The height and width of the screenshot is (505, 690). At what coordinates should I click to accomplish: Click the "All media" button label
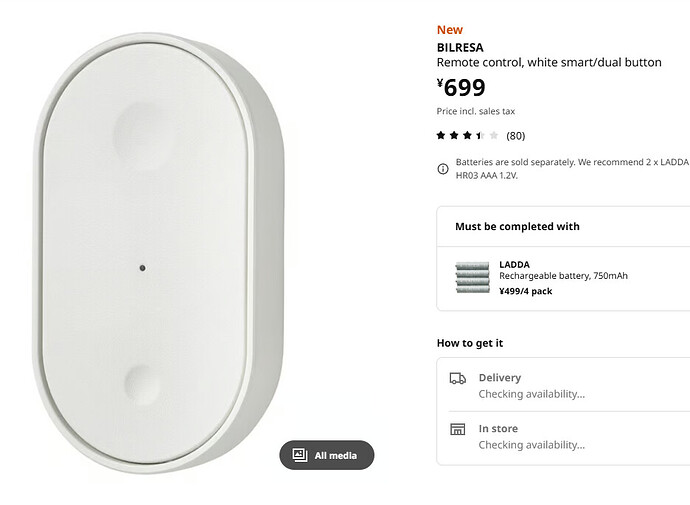(336, 455)
